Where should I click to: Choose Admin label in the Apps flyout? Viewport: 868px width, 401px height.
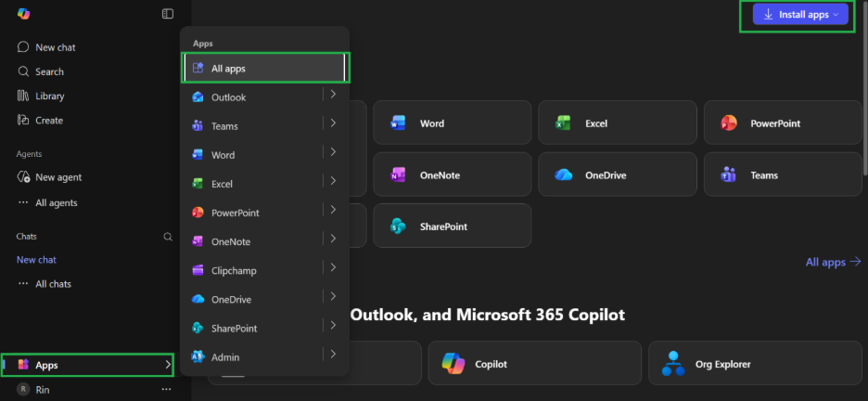click(x=225, y=357)
